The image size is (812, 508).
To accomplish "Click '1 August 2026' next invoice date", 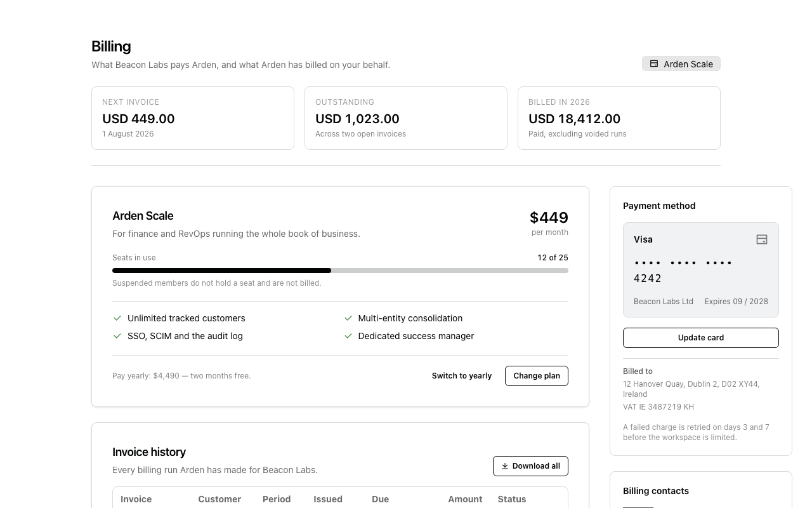I will click(x=128, y=134).
